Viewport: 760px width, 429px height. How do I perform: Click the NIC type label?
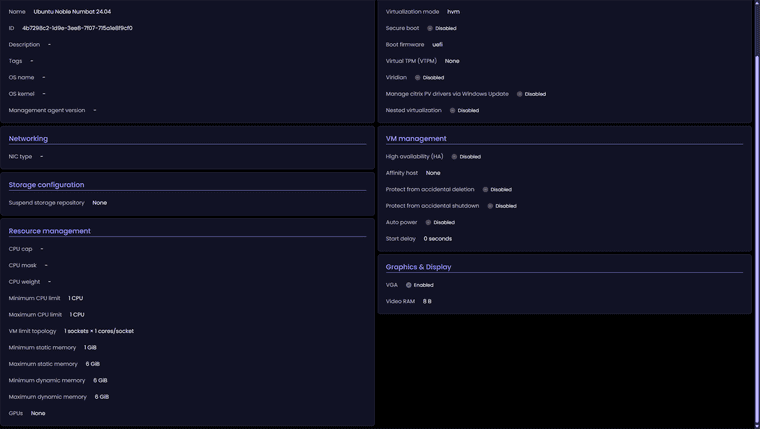coord(20,157)
